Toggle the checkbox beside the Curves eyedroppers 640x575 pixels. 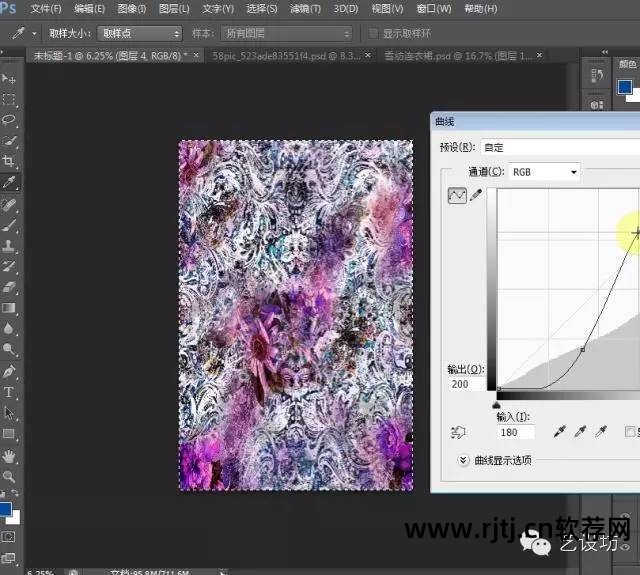[630, 432]
